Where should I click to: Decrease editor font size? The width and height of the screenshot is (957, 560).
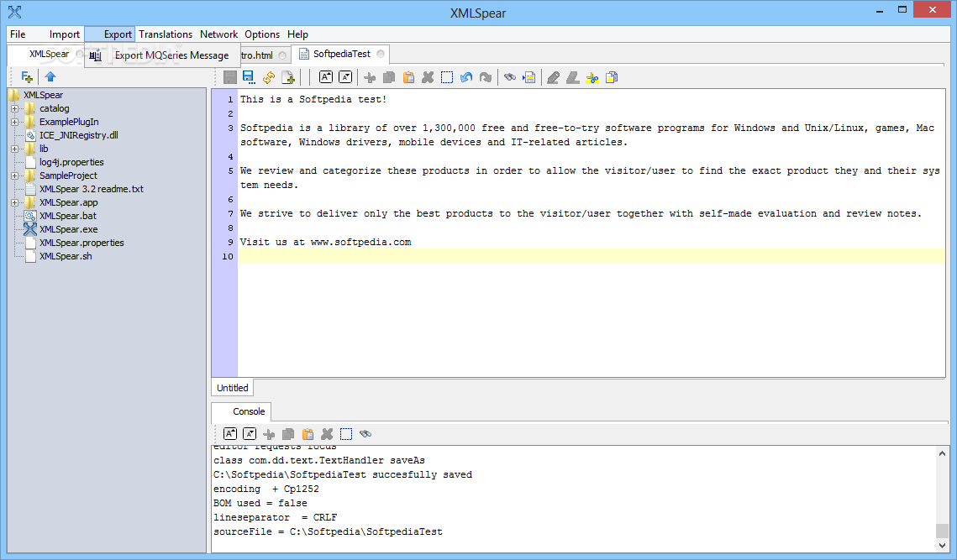point(345,77)
